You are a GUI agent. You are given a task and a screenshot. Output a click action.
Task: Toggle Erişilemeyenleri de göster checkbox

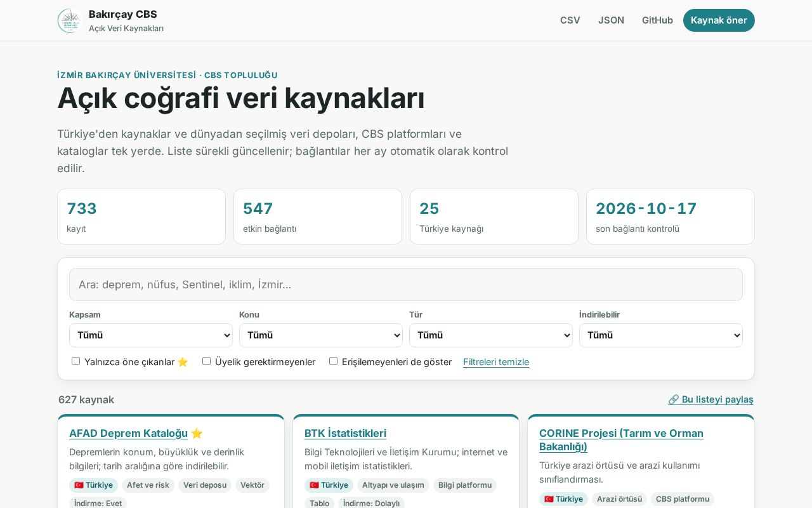pyautogui.click(x=333, y=361)
